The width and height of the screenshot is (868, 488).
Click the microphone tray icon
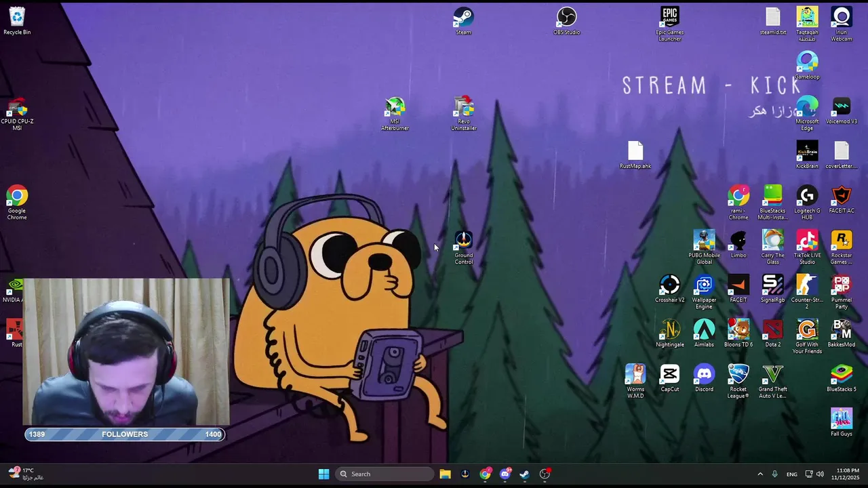click(x=774, y=474)
